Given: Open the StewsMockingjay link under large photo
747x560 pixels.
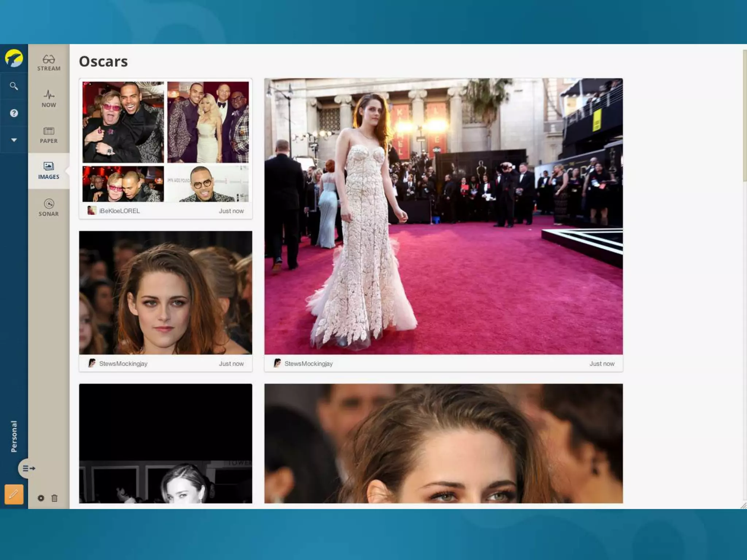Looking at the screenshot, I should click(308, 363).
